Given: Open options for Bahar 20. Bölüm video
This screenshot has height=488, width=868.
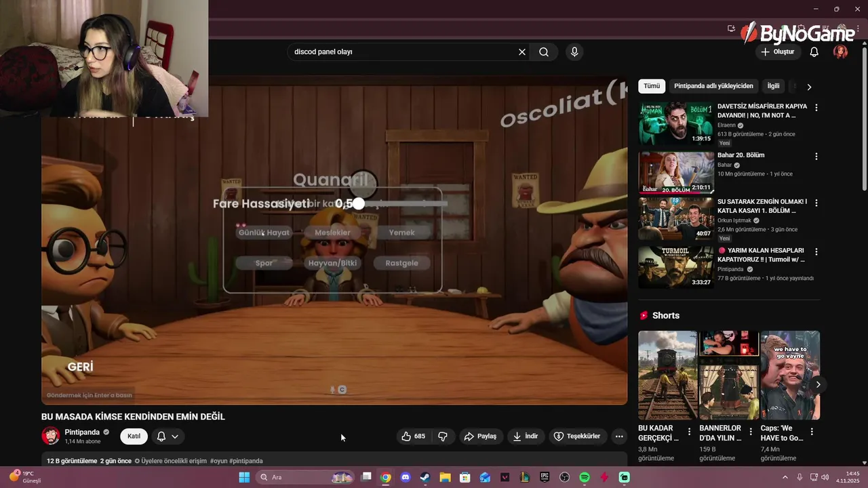Looking at the screenshot, I should 816,157.
